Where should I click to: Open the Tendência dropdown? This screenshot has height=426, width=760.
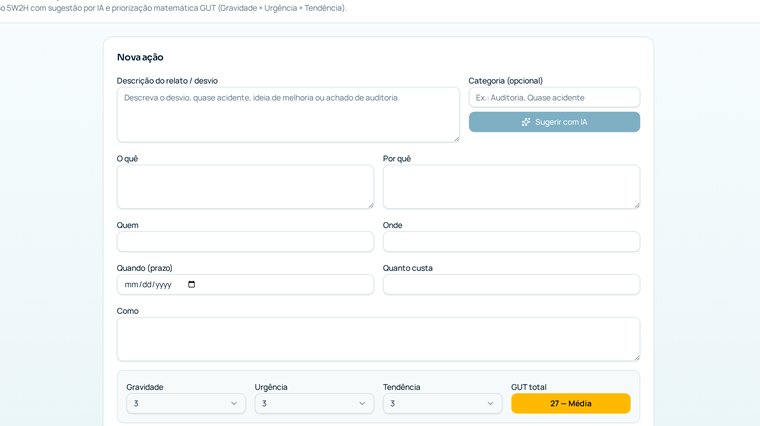[x=442, y=403]
